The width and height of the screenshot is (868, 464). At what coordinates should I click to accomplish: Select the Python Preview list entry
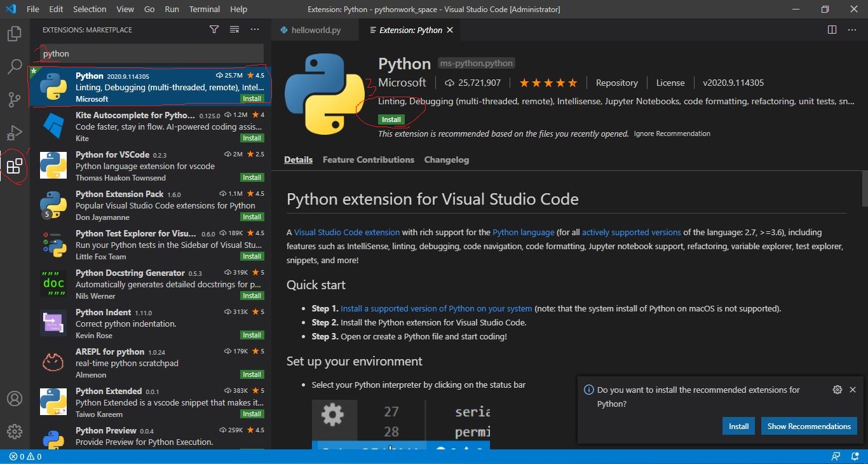pos(151,436)
